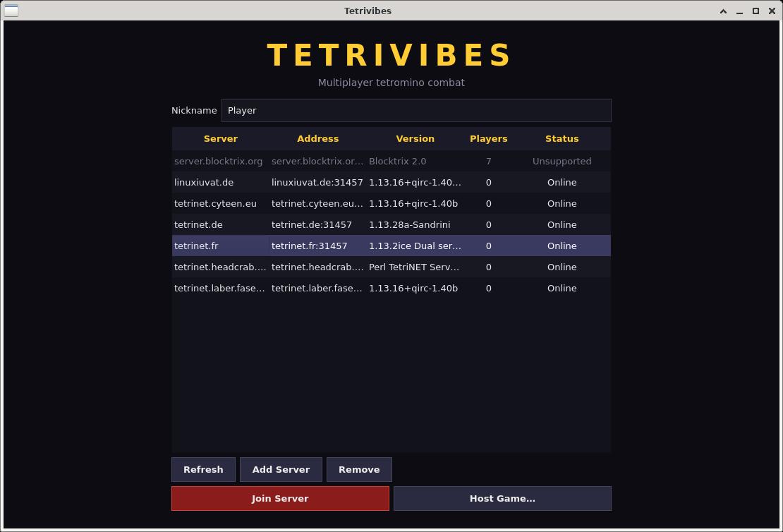783x532 pixels.
Task: Sort by the Server column header
Action: tap(221, 139)
